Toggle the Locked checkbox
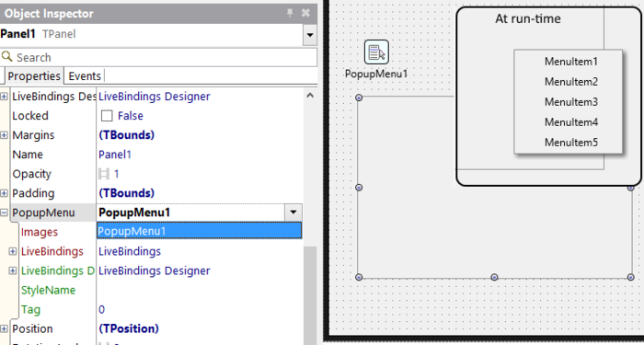This screenshot has height=345, width=644. 107,116
